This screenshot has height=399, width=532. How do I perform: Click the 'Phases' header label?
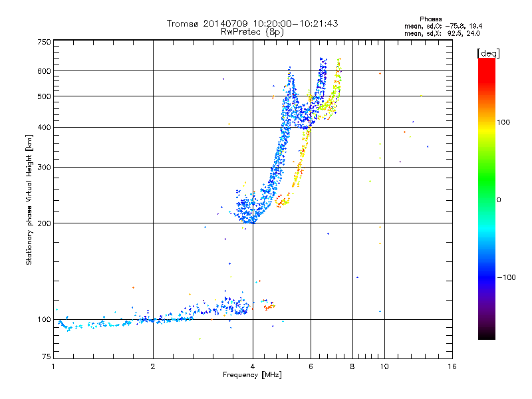tap(430, 19)
